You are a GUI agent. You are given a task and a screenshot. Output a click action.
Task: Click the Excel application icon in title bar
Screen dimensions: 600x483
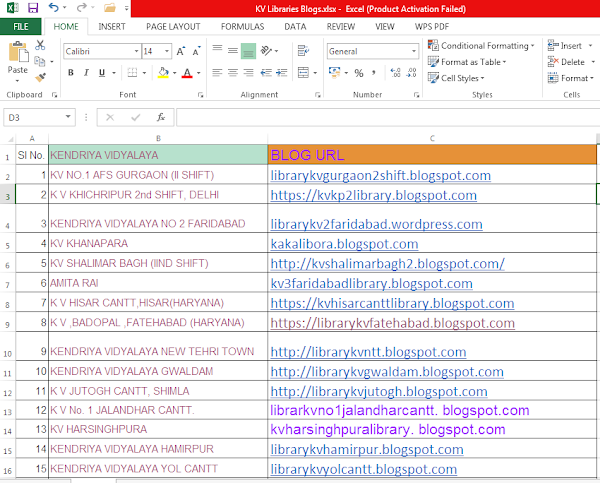click(x=13, y=8)
